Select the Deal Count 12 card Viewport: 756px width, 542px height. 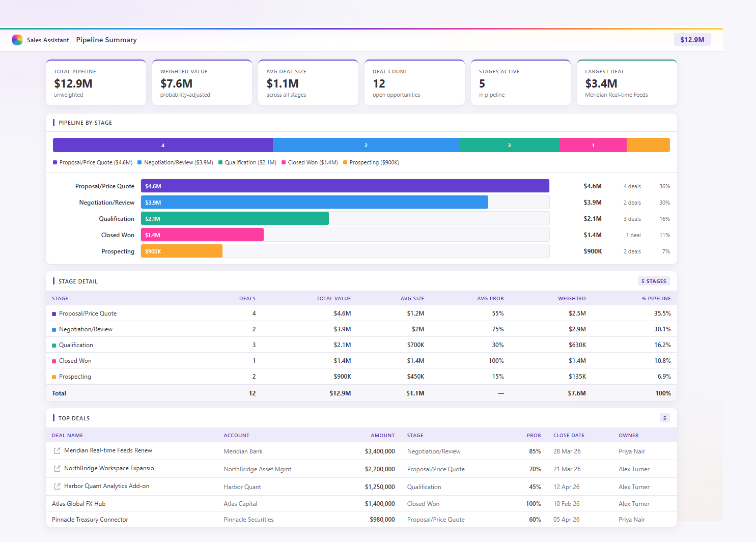click(414, 82)
